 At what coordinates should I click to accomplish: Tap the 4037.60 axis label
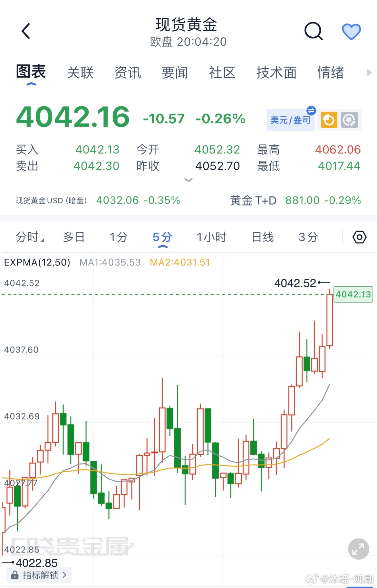click(21, 350)
